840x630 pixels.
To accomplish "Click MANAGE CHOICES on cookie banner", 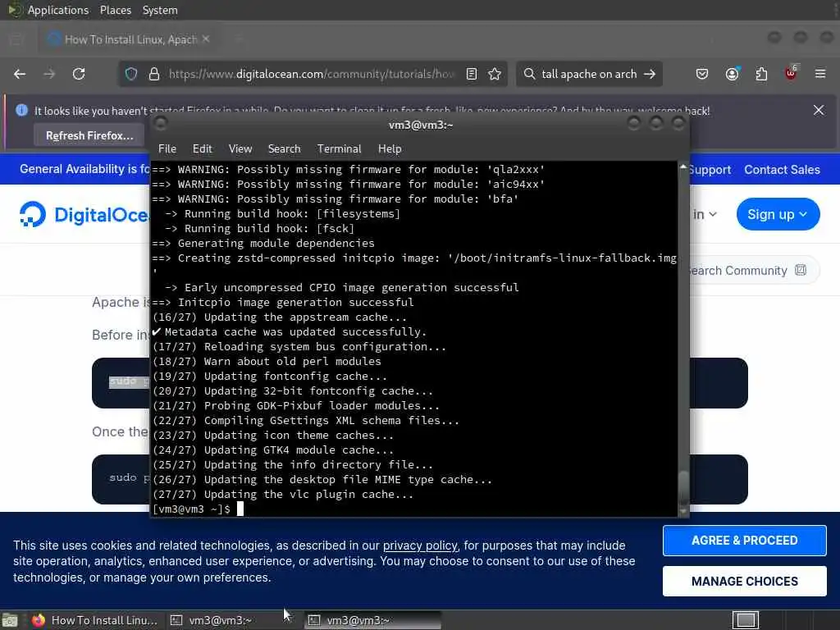I will (744, 582).
